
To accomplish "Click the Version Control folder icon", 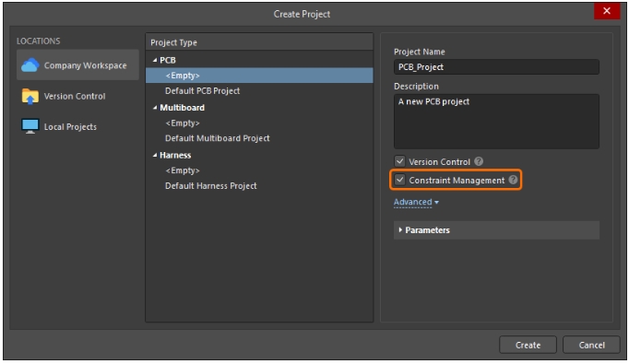I will pos(30,96).
